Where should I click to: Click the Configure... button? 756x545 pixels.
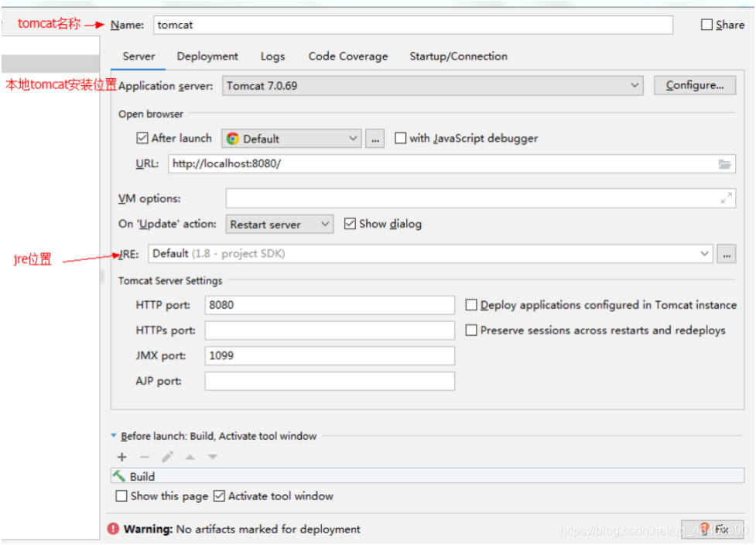(x=695, y=85)
